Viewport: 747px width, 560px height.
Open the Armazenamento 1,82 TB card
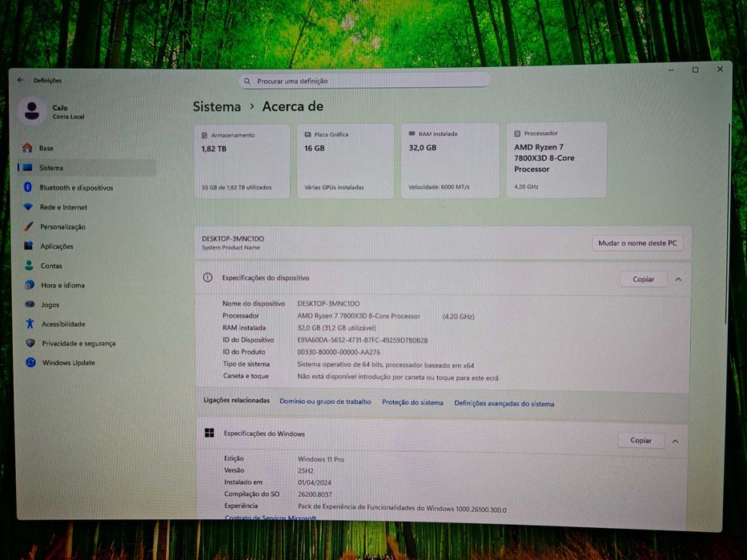(x=242, y=162)
